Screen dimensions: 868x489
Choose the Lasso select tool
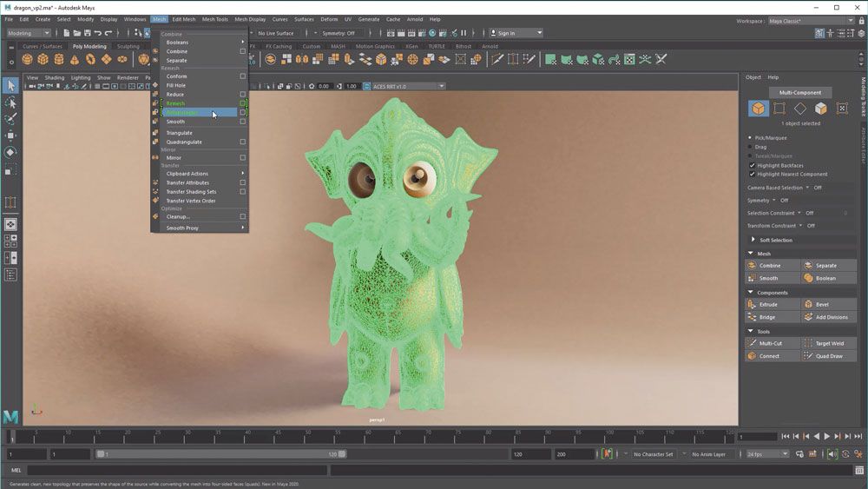[10, 102]
